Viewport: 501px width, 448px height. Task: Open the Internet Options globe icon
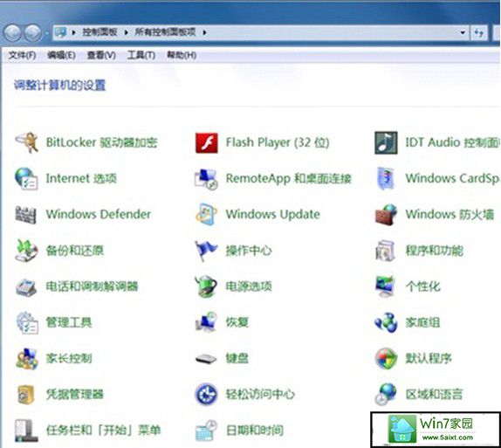(x=26, y=178)
